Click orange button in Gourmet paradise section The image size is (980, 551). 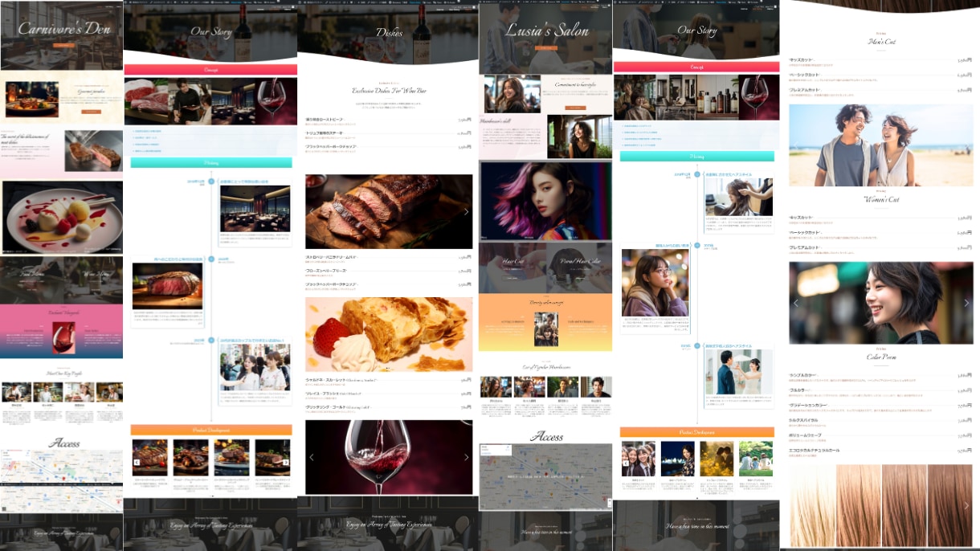coord(92,112)
